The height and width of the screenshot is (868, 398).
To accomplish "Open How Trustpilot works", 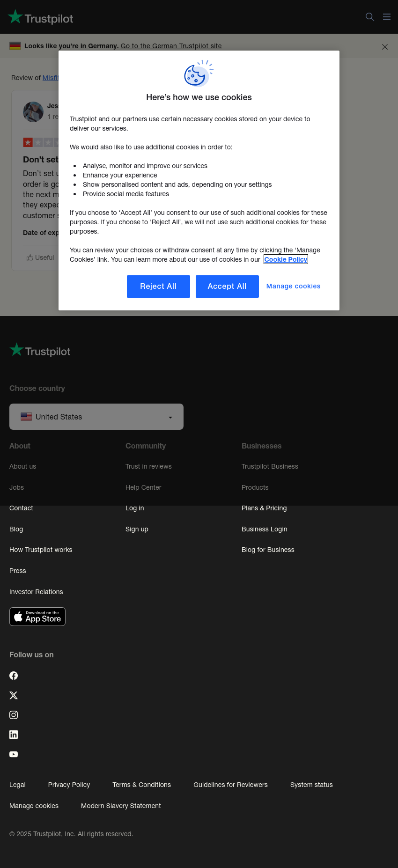I will tap(41, 550).
